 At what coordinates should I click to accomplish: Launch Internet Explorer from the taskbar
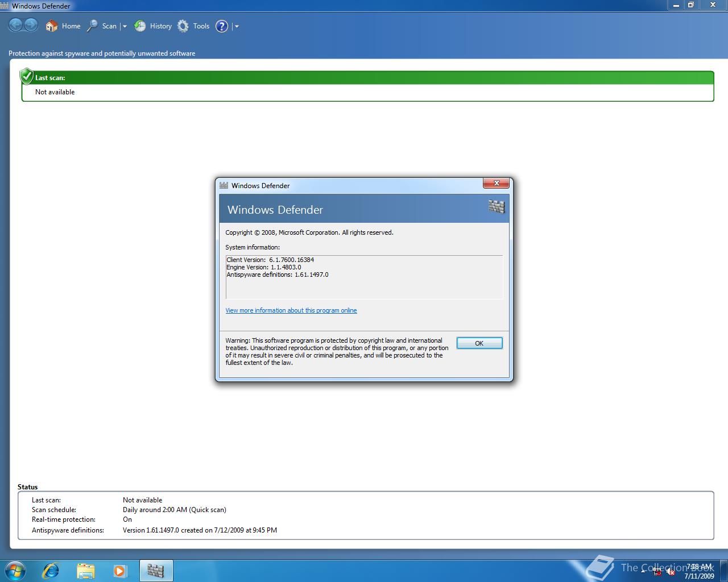51,571
